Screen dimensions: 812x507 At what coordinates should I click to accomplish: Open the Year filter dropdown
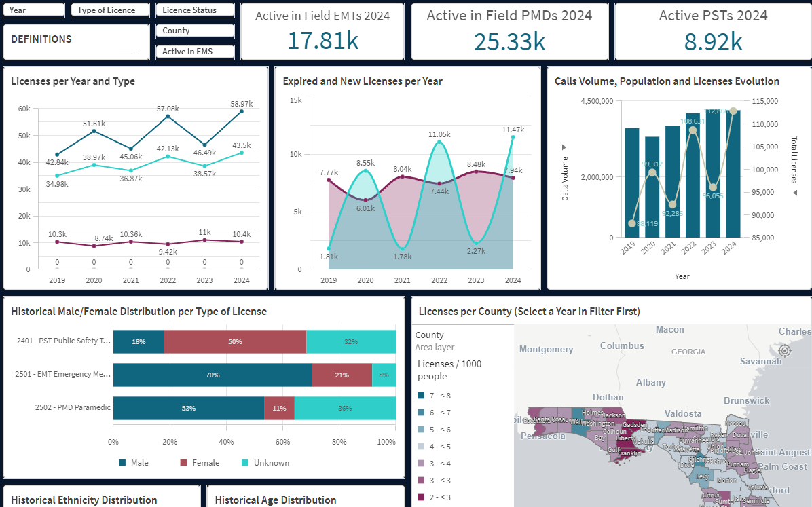pos(33,10)
